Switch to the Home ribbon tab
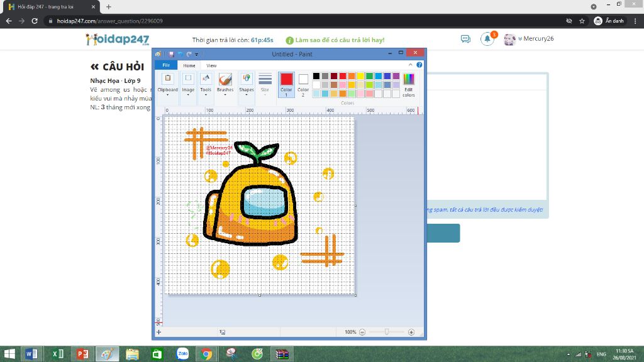The width and height of the screenshot is (644, 362). (189, 65)
